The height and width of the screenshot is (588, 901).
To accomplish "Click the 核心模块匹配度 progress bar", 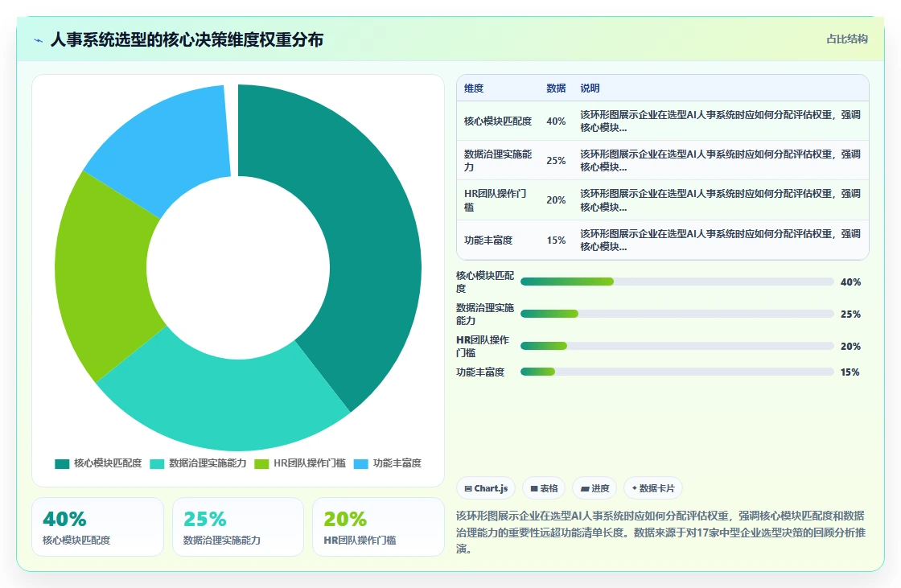I will coord(677,282).
